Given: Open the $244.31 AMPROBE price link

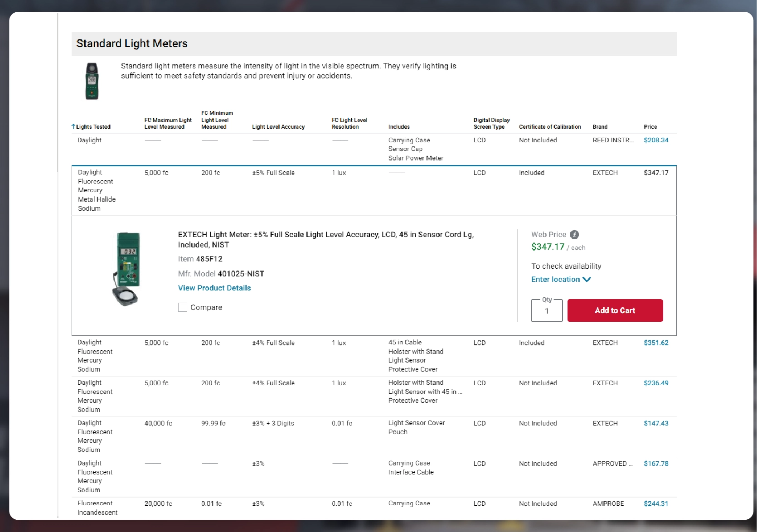Looking at the screenshot, I should pos(656,503).
